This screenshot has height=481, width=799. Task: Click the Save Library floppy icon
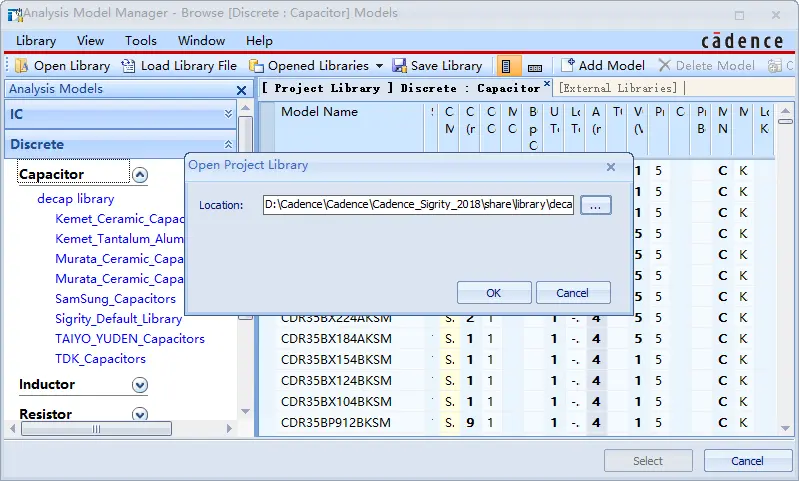[x=400, y=66]
